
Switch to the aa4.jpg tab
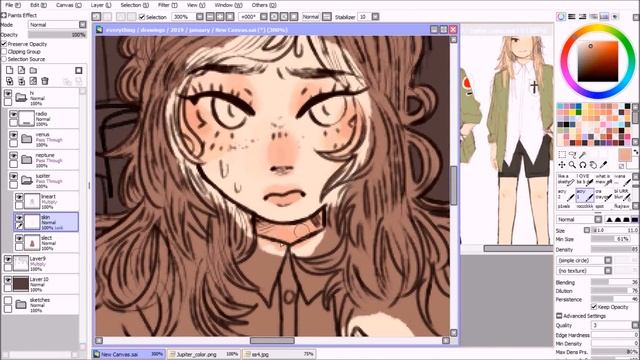pos(279,354)
